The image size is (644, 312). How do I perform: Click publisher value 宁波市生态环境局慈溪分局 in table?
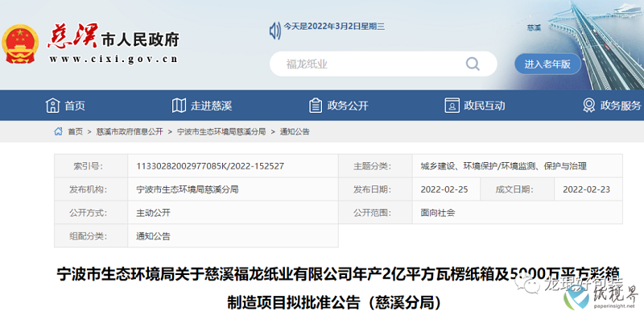188,189
